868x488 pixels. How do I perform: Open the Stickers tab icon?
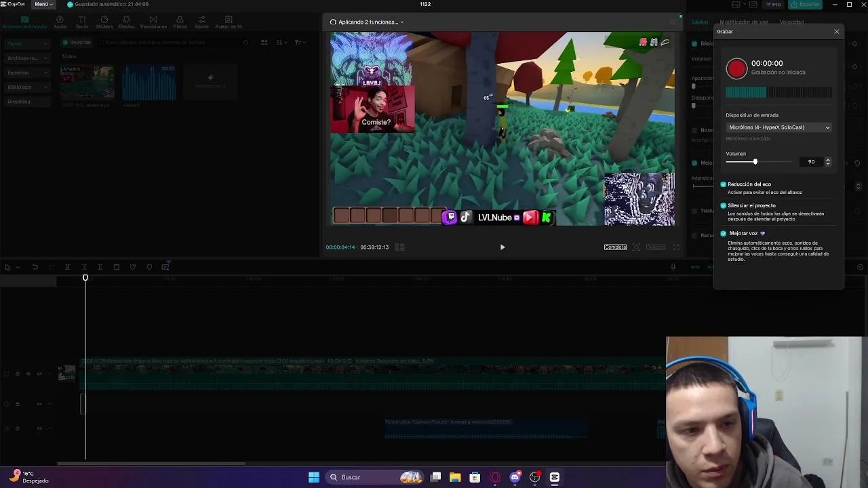[x=104, y=22]
